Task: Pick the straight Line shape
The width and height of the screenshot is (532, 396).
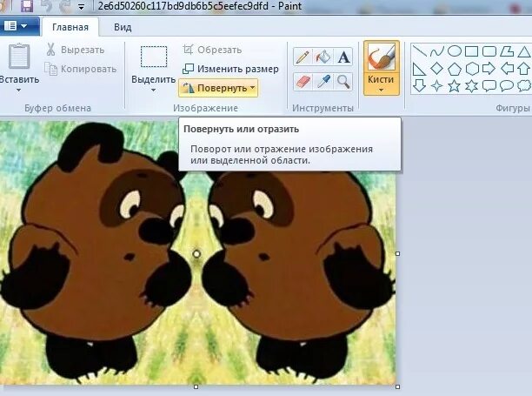Action: tap(419, 51)
